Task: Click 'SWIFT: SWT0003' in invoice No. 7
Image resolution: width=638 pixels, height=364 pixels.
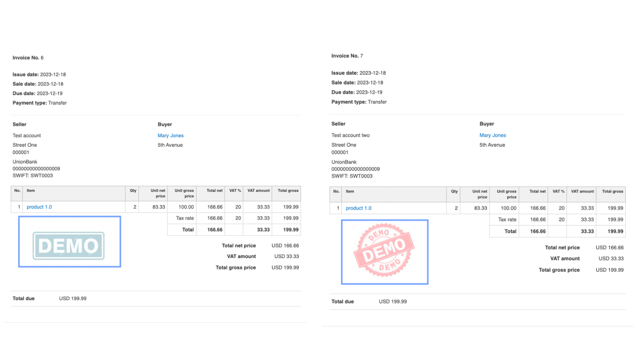Action: coord(352,176)
